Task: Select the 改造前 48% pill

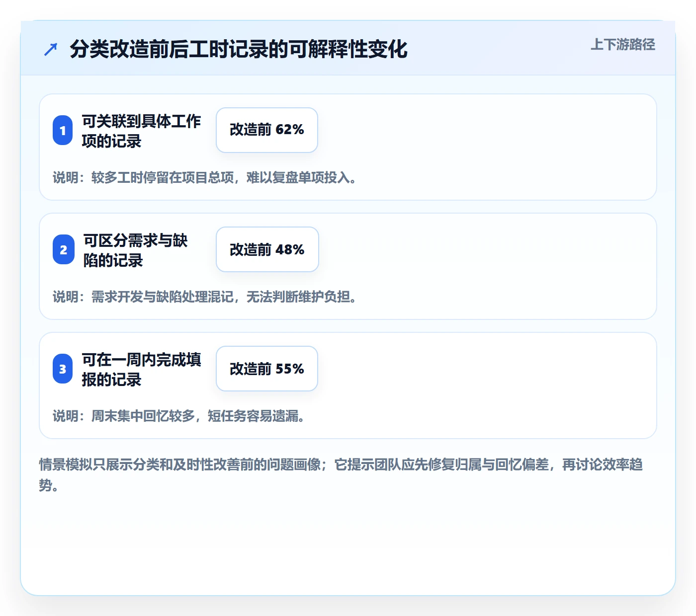Action: (267, 249)
